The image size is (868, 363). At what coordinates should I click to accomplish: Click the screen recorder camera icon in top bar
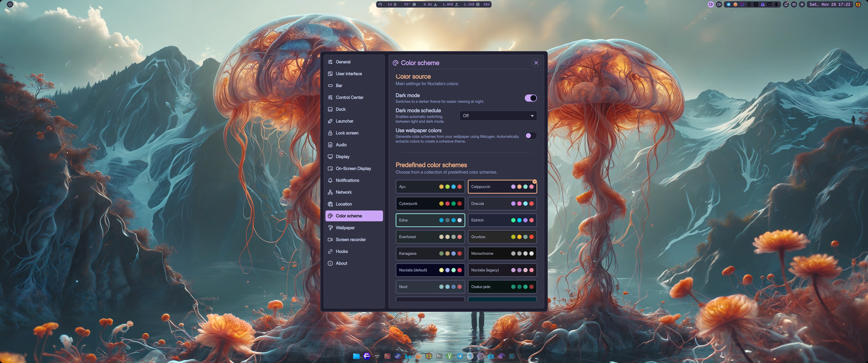click(719, 5)
